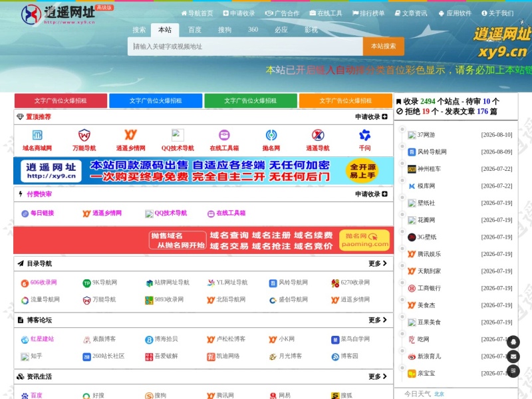Click the 新浪育儿 icon in sidebar

click(x=412, y=356)
